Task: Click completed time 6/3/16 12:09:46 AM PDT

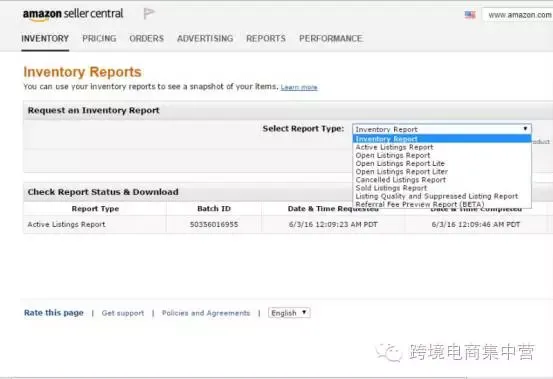Action: pyautogui.click(x=476, y=225)
